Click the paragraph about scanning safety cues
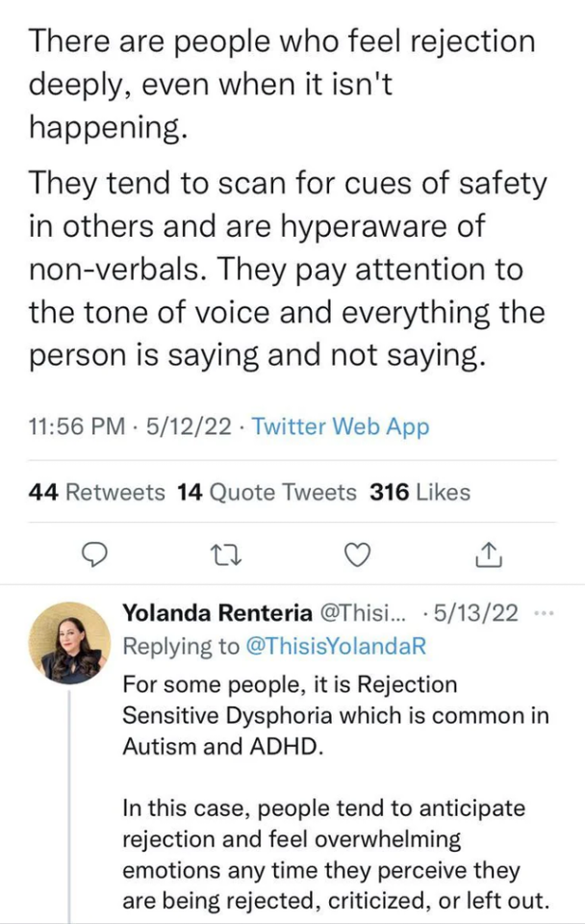 tap(288, 269)
